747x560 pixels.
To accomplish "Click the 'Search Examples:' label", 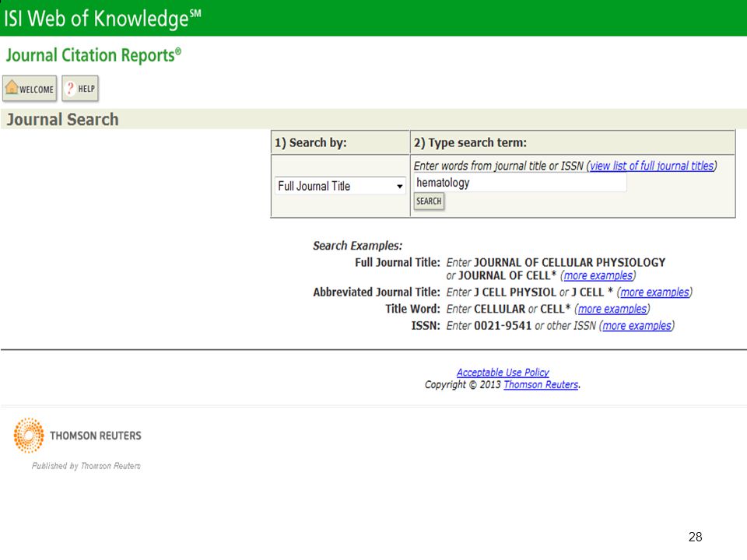I will tap(357, 246).
